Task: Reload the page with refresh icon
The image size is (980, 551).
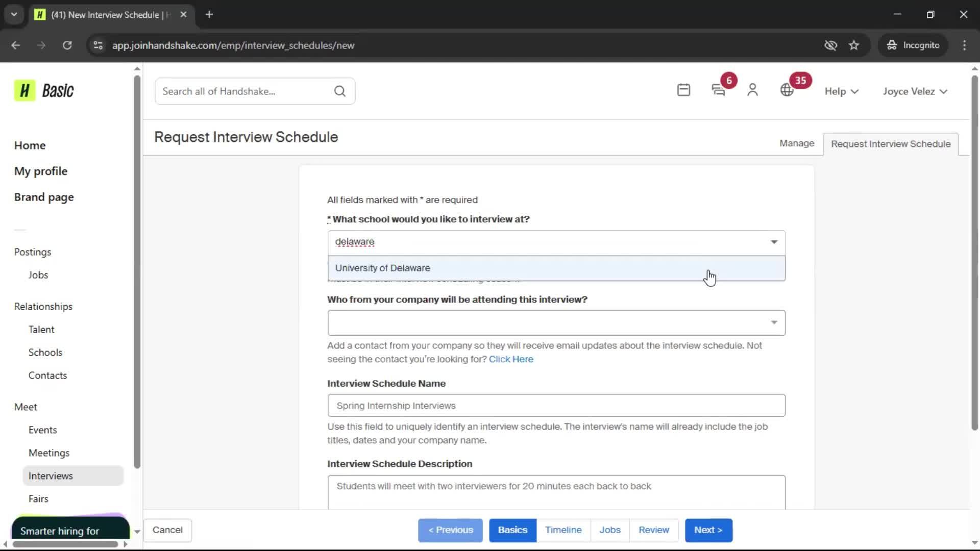Action: pos(67,45)
